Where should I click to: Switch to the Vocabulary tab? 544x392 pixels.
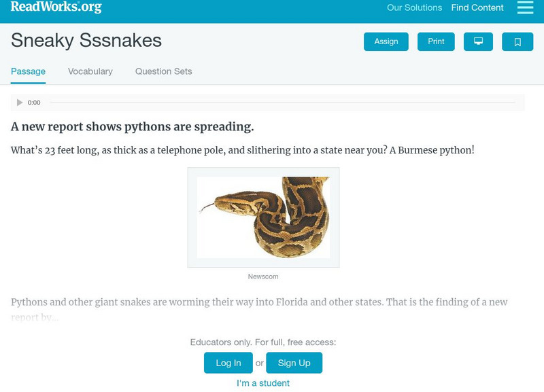90,71
